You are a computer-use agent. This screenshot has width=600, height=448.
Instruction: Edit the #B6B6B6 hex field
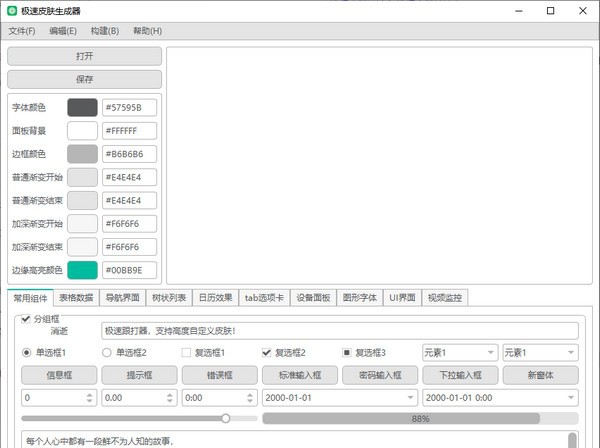129,154
